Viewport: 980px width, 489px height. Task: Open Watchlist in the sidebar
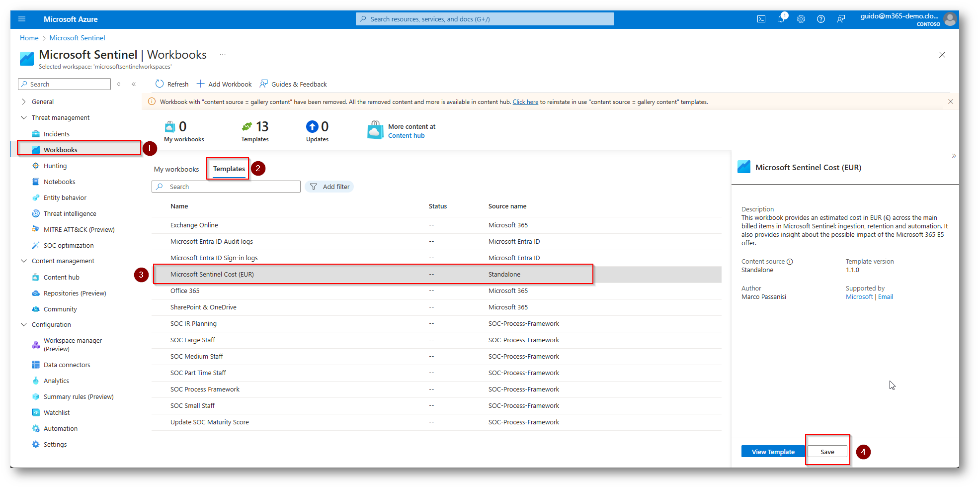(57, 412)
